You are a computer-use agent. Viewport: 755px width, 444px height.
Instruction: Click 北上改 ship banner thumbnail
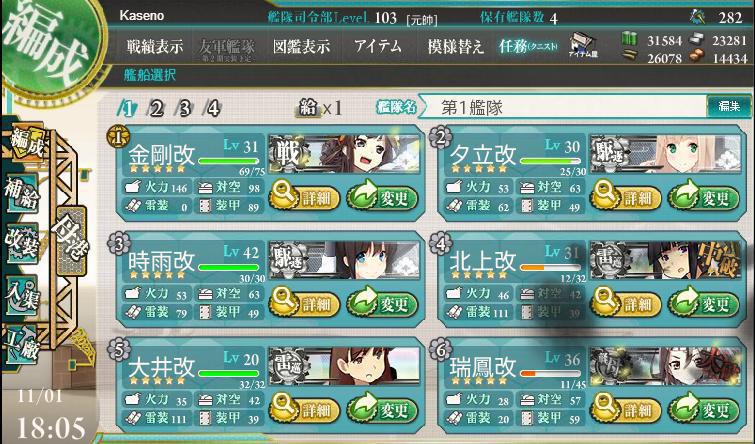pos(665,260)
